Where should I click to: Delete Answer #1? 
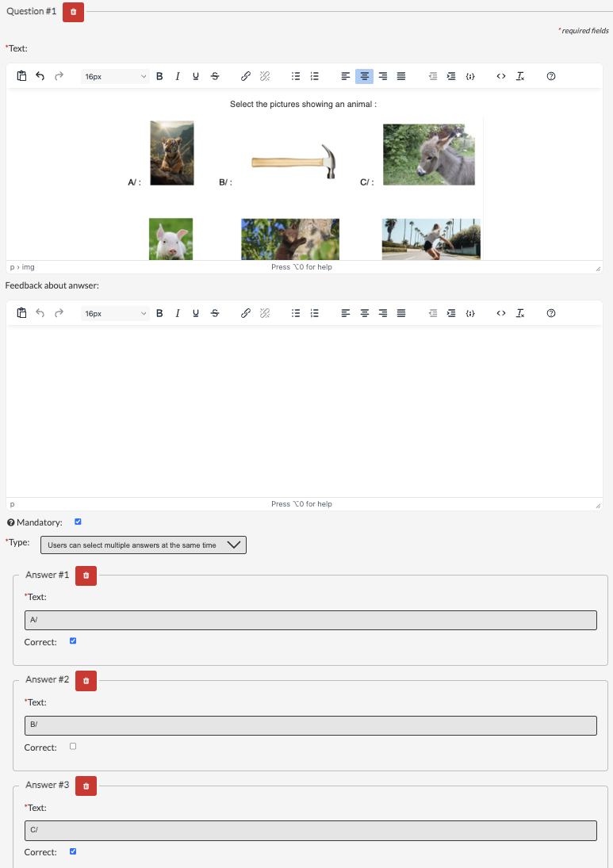click(86, 575)
